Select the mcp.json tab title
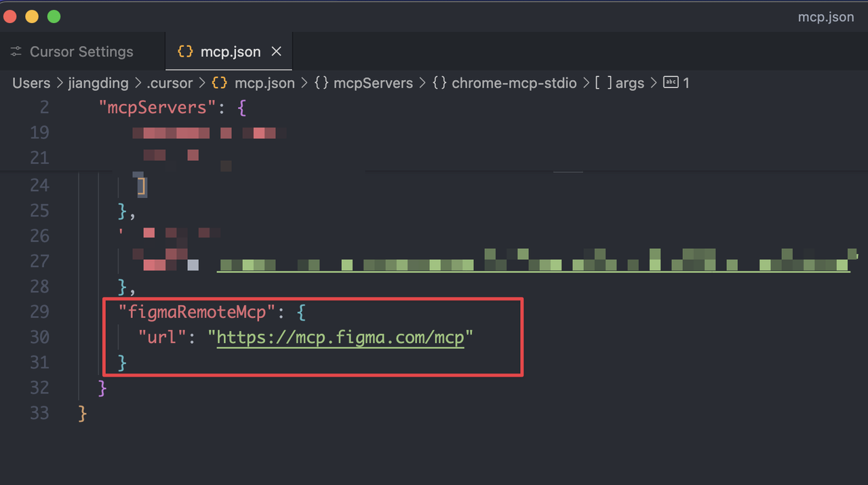This screenshot has height=485, width=868. point(231,52)
